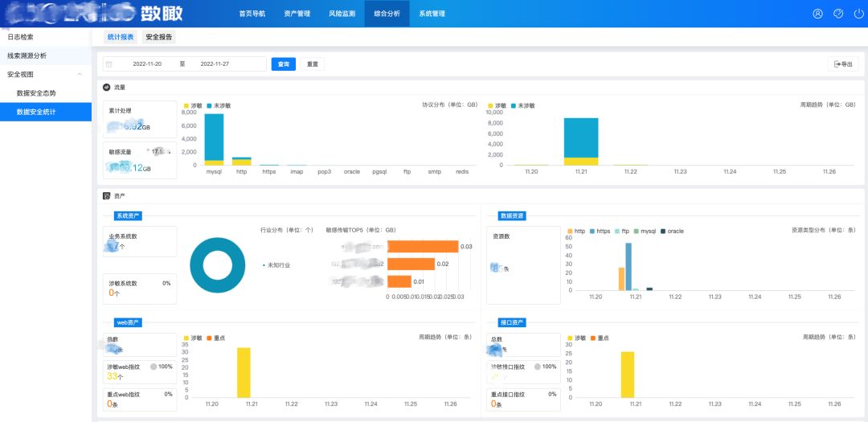Image resolution: width=868 pixels, height=422 pixels.
Task: Click the power logout icon
Action: pyautogui.click(x=858, y=14)
